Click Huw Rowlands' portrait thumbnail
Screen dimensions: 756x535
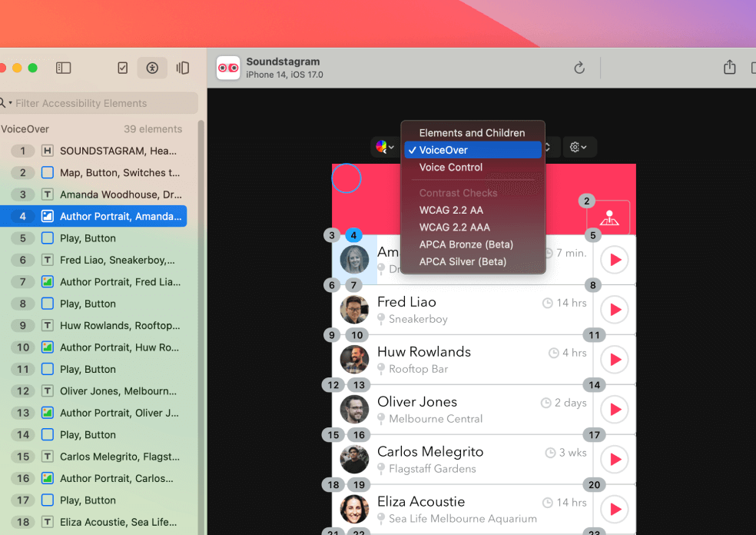[354, 360]
